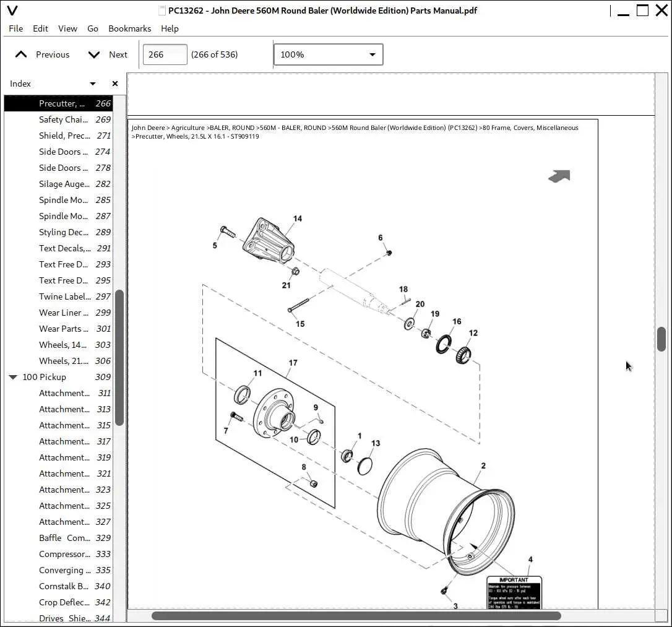Open the File menu
Image resolution: width=672 pixels, height=627 pixels.
coord(16,28)
